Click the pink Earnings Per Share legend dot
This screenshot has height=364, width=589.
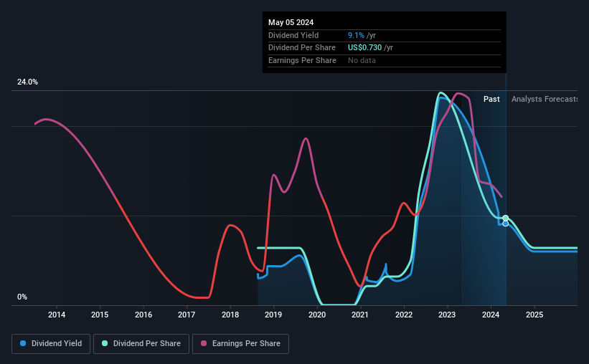click(x=204, y=343)
